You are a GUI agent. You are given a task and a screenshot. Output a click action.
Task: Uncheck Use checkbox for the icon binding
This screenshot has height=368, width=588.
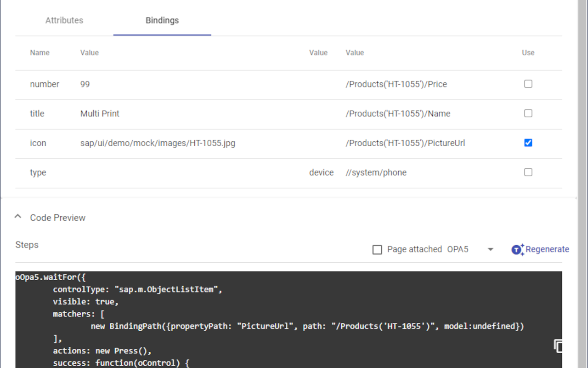(528, 143)
